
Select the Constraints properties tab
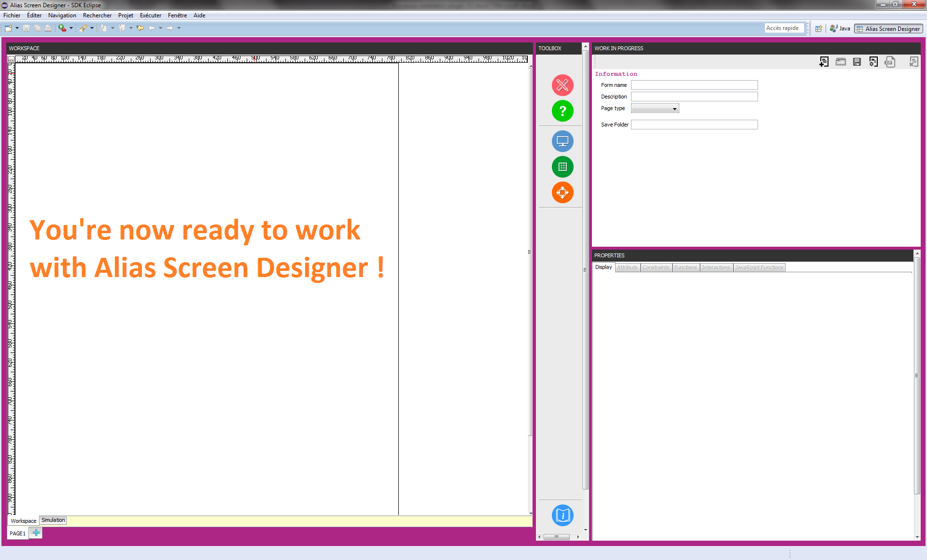click(656, 267)
